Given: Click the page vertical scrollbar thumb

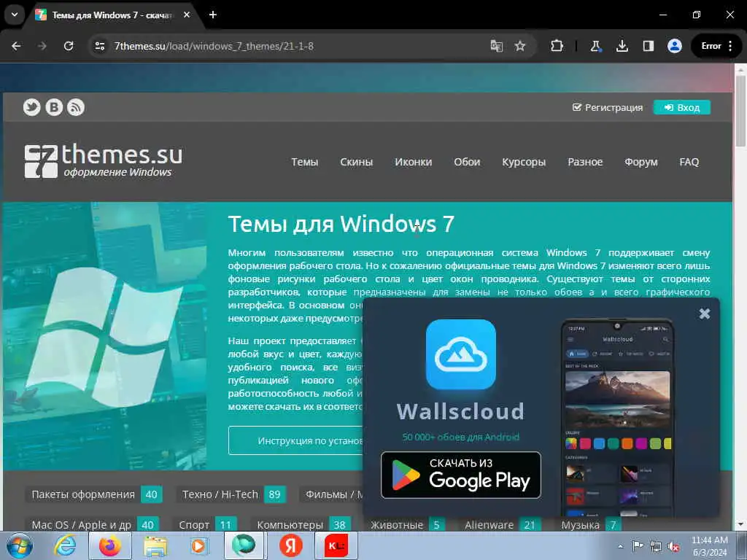Looking at the screenshot, I should click(x=740, y=111).
